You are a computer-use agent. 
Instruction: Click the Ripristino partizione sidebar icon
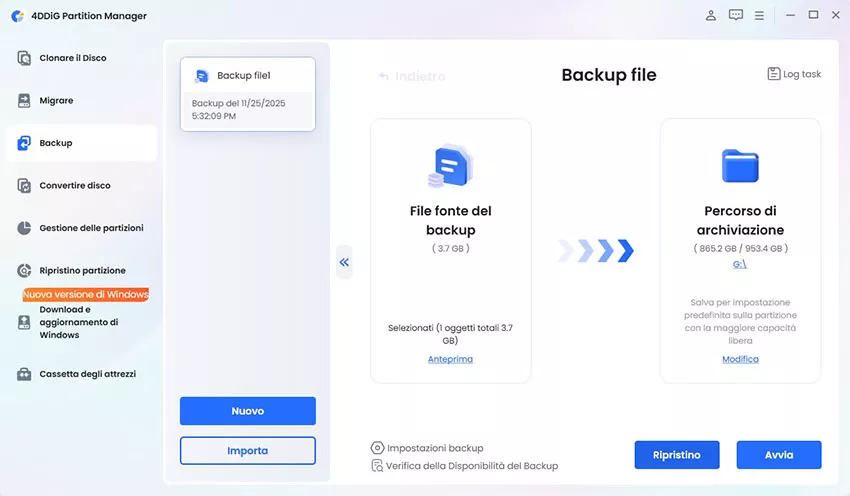pyautogui.click(x=24, y=270)
